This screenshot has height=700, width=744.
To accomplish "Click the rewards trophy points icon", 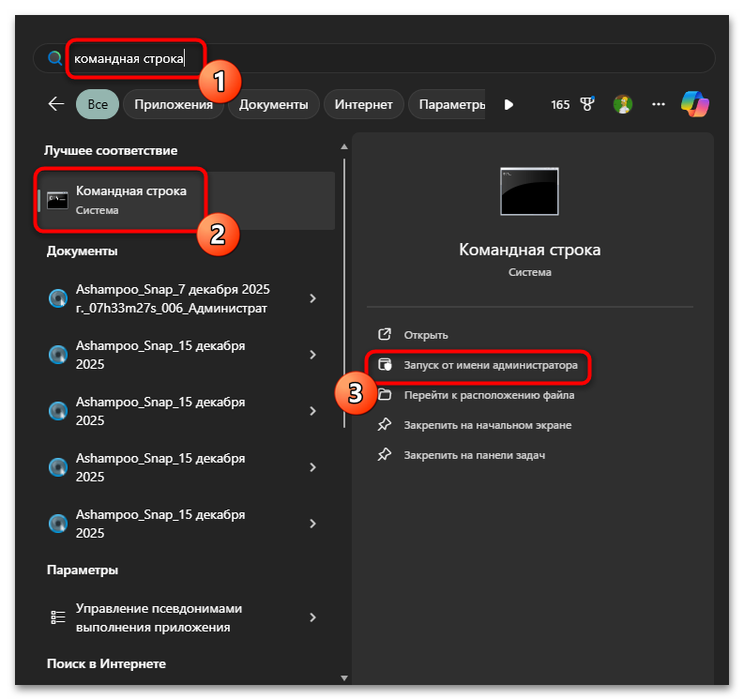I will pyautogui.click(x=588, y=104).
